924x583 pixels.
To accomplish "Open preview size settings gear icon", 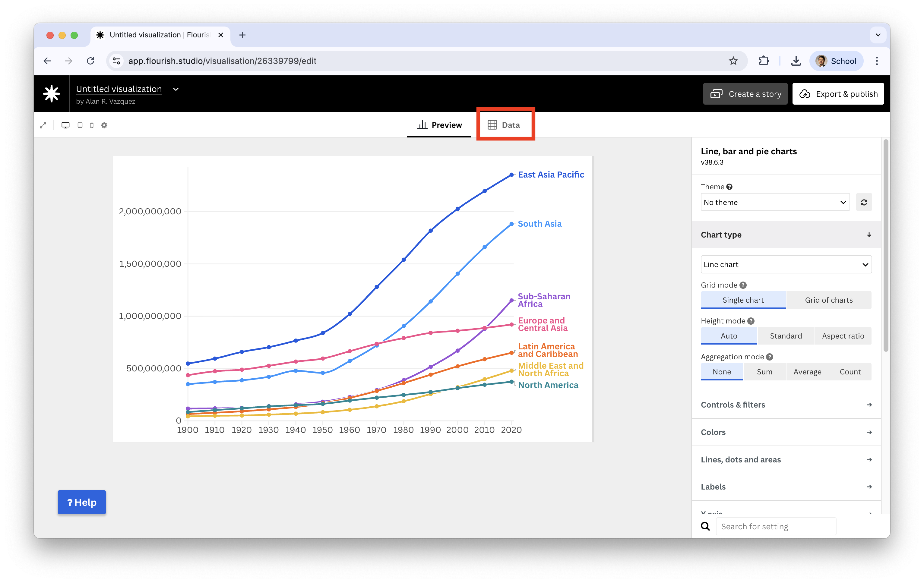I will point(104,125).
